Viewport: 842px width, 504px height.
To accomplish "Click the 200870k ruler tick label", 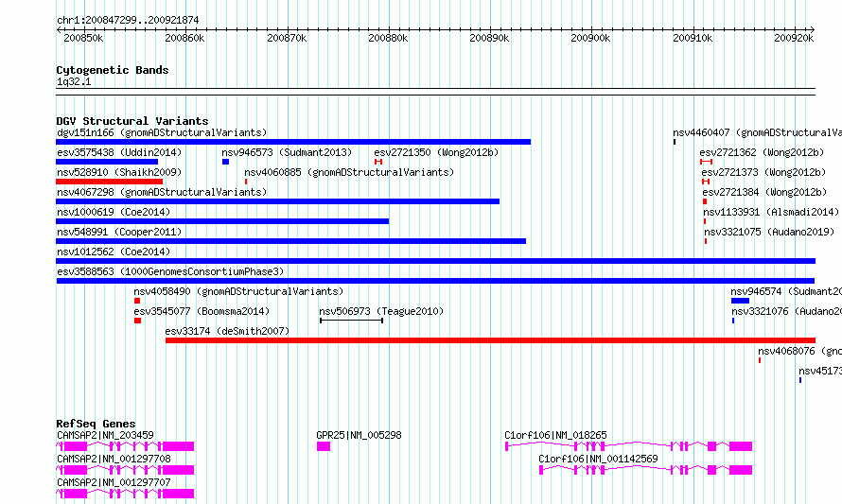I will coord(287,38).
